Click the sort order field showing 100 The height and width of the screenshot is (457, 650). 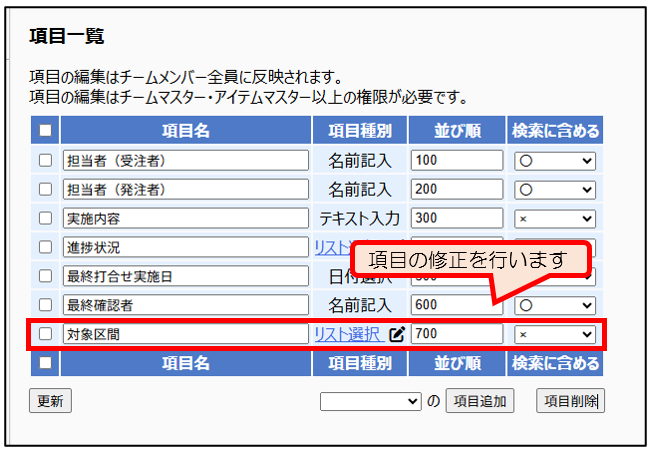(456, 160)
